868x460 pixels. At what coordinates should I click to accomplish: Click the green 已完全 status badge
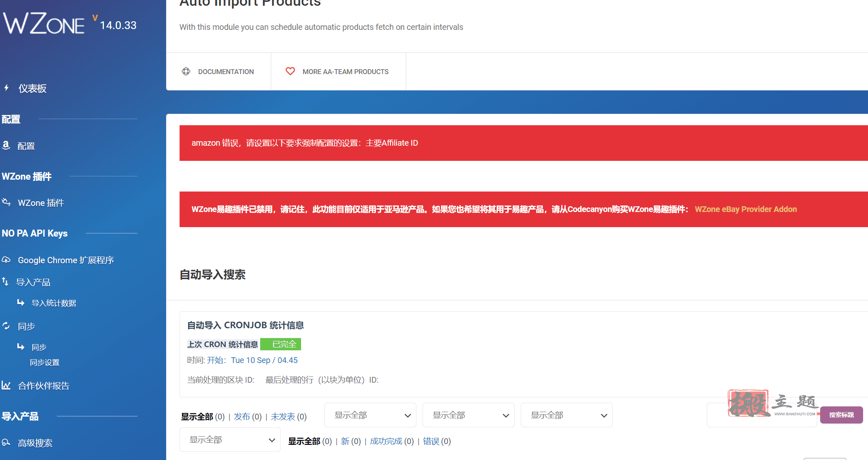point(281,344)
